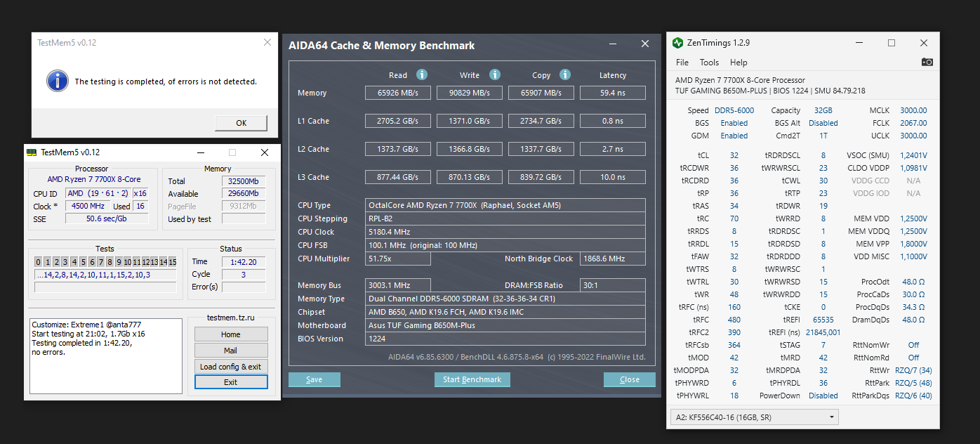Image resolution: width=980 pixels, height=444 pixels.
Task: Click ZenTimings camera screenshot icon
Action: pos(927,63)
